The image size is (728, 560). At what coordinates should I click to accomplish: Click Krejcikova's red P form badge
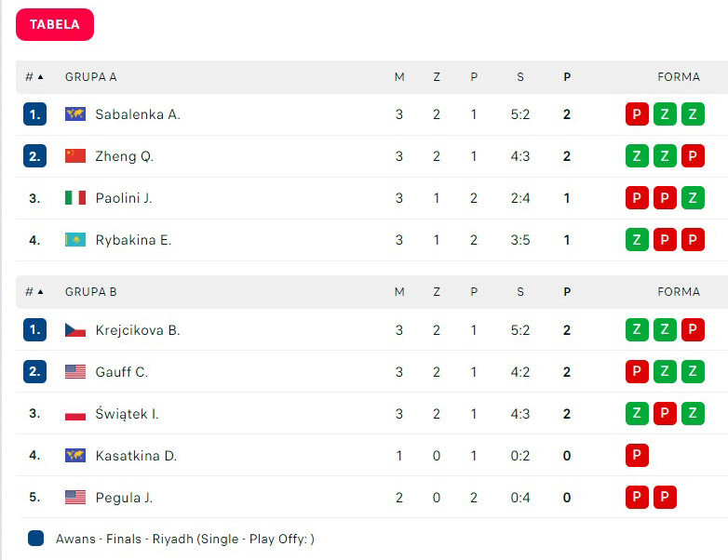click(x=693, y=330)
